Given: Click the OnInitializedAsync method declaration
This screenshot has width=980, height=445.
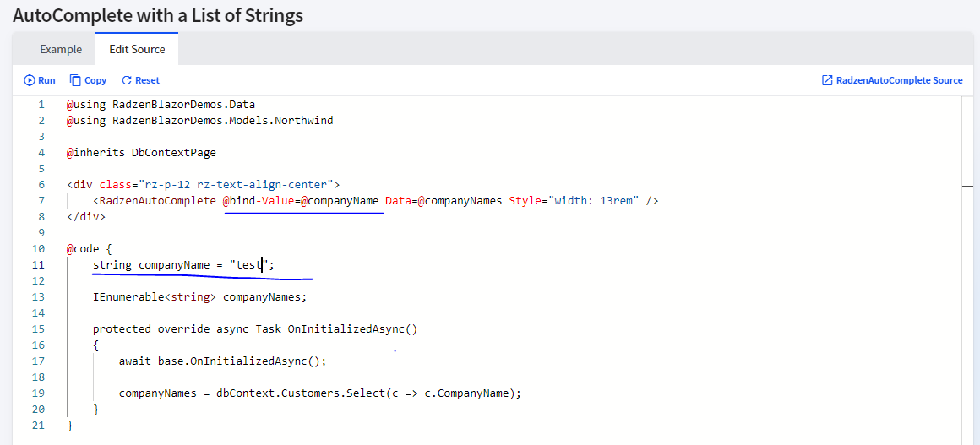Looking at the screenshot, I should click(255, 329).
